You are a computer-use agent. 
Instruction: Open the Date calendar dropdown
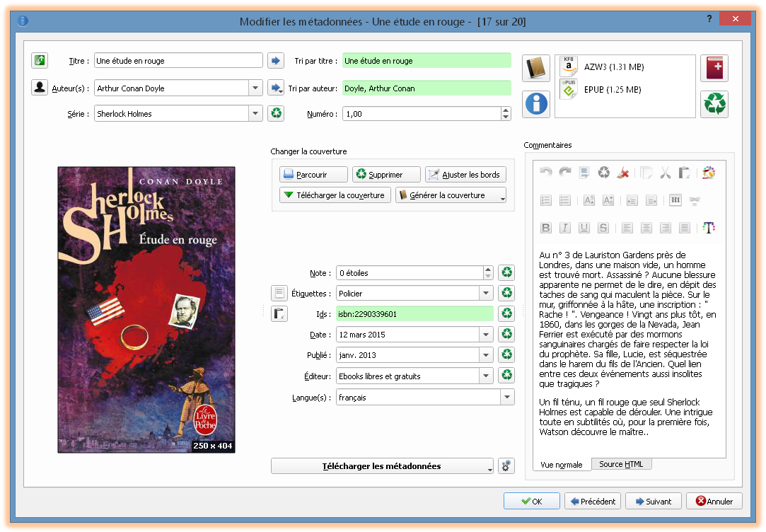(x=486, y=334)
